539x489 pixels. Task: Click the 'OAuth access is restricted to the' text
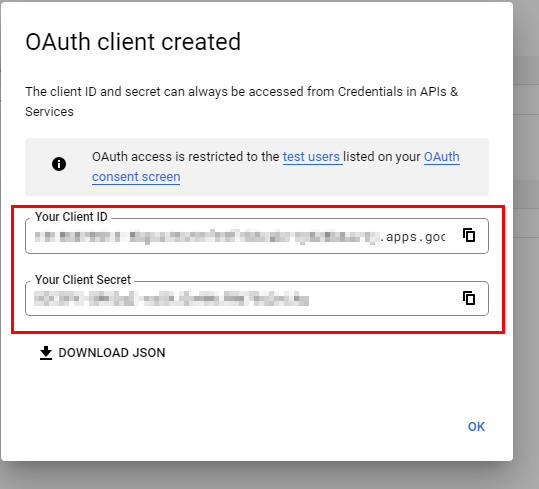pos(186,157)
